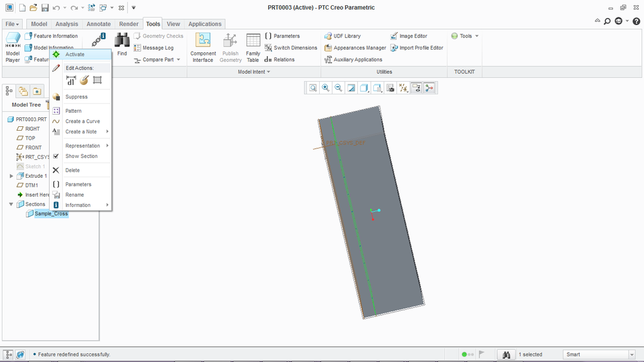
Task: Click the edit dimensions icon in context menu
Action: (71, 81)
